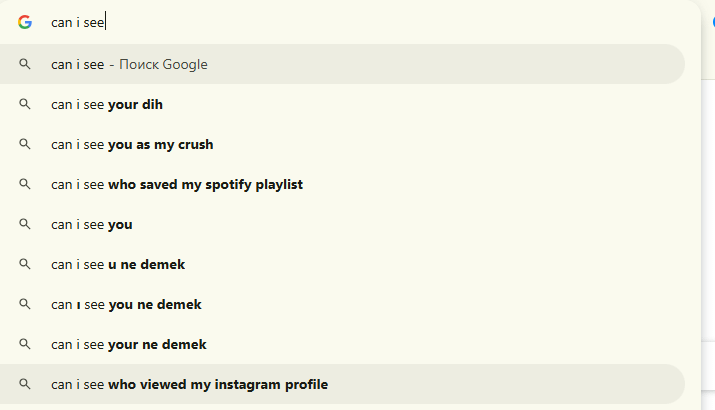This screenshot has height=410, width=715.
Task: Select 'can i see u ne demek'
Action: 342,264
